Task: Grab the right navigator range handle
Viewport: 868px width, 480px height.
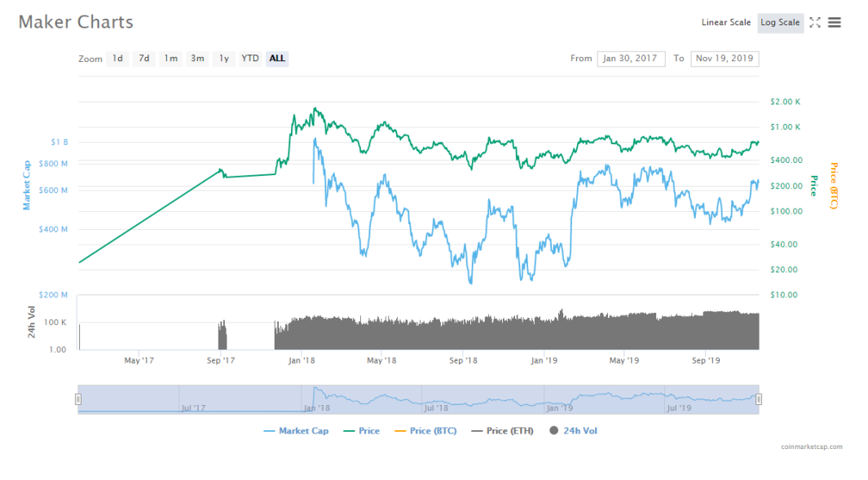Action: click(759, 399)
